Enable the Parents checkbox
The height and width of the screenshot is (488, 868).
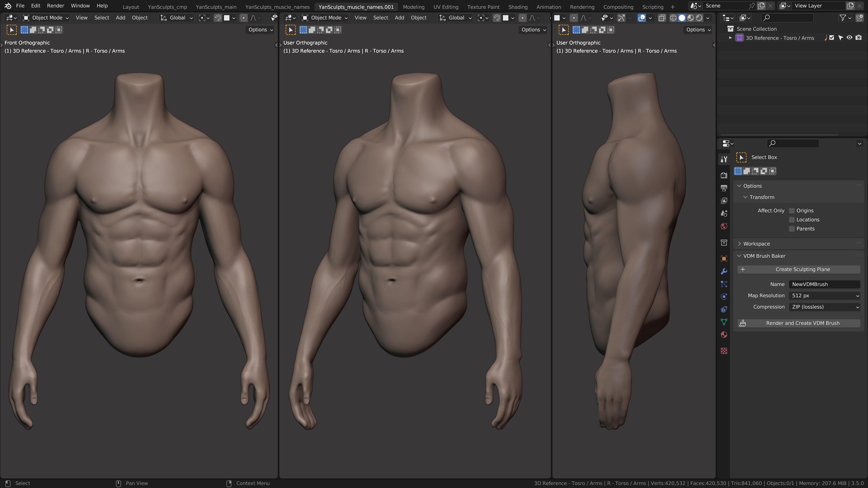coord(792,229)
